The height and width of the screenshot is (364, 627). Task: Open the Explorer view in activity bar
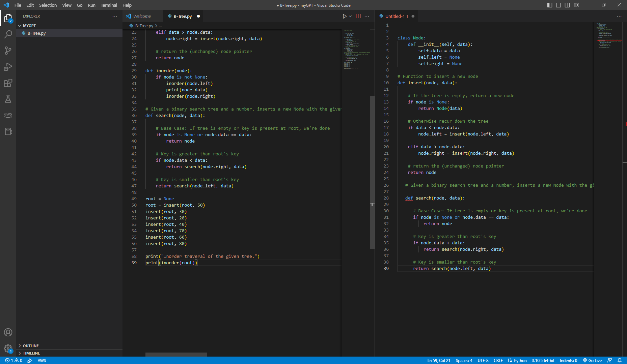click(x=8, y=18)
